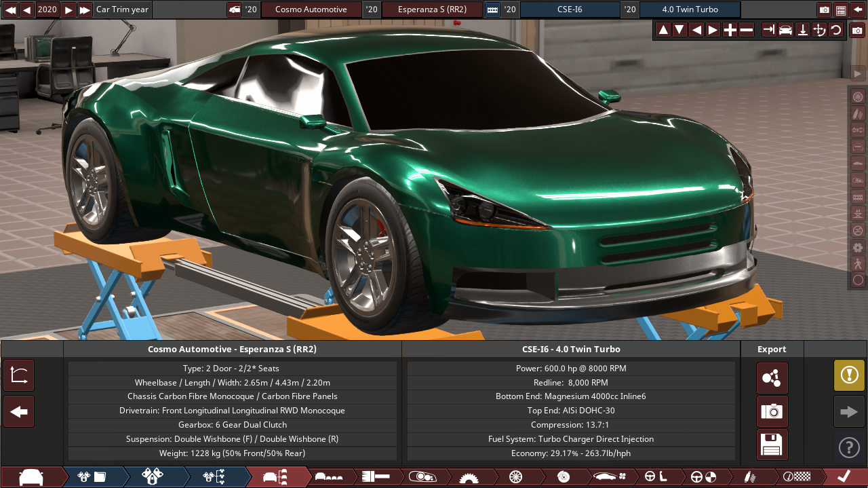The image size is (868, 488).
Task: Click the engine icon beside CSE-I6
Action: pyautogui.click(x=492, y=10)
